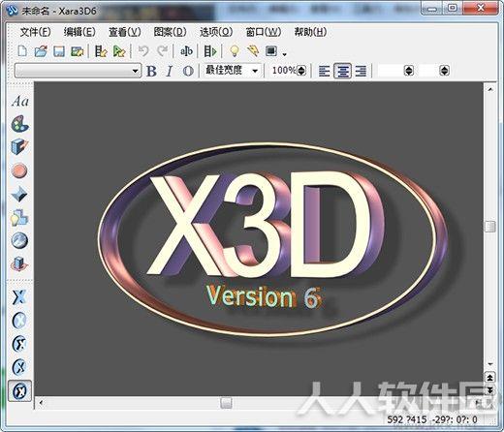Open the 帮助(H) menu
Image resolution: width=504 pixels, height=432 pixels.
(310, 32)
